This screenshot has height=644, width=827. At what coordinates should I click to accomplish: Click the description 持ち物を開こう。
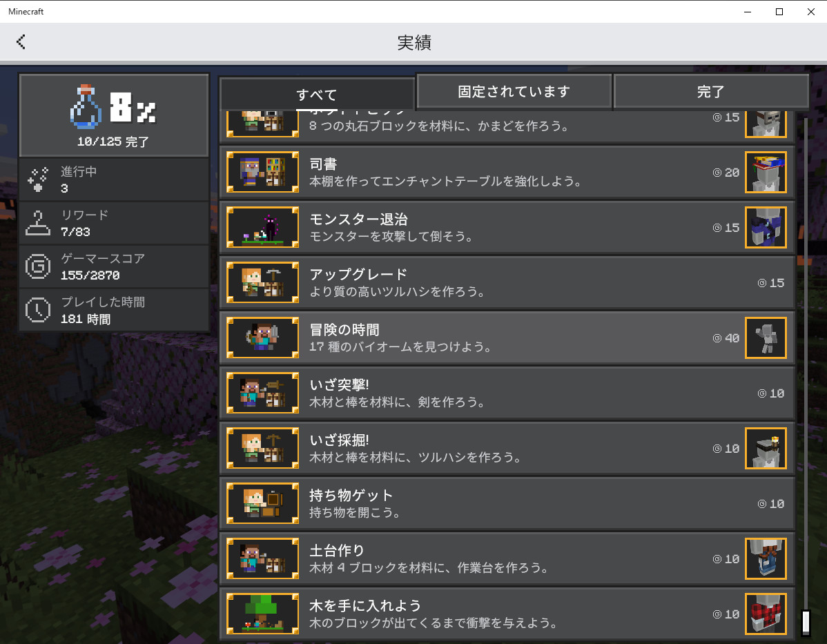click(355, 512)
